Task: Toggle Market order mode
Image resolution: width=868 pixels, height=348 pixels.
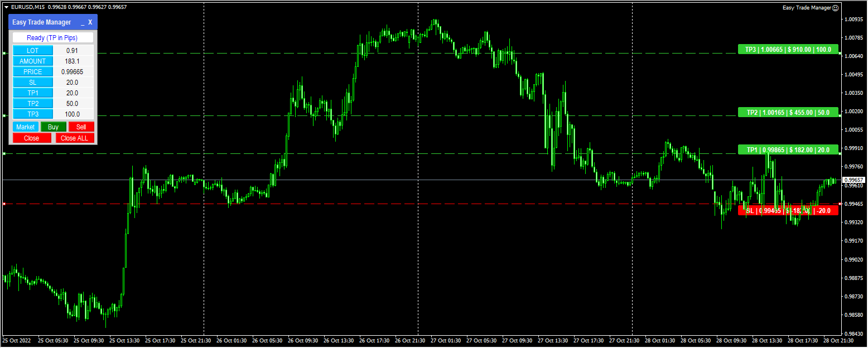Action: point(25,127)
